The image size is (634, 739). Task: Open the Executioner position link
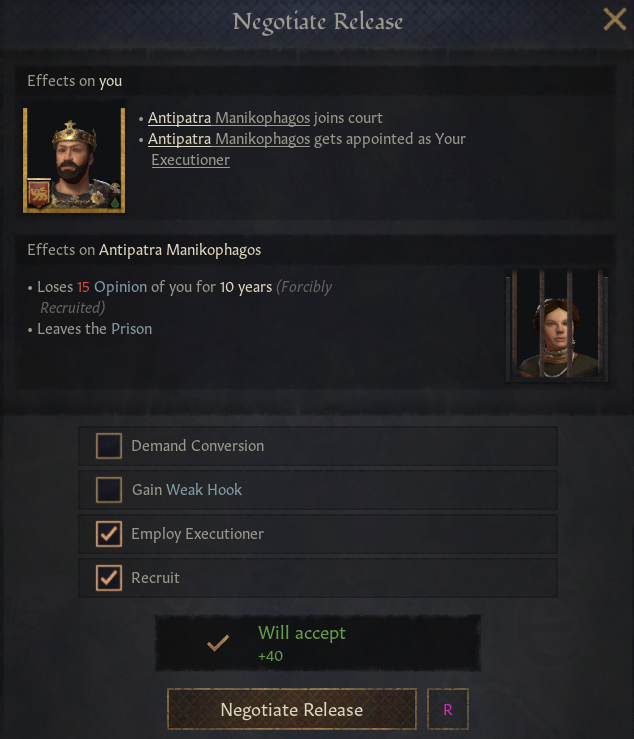pyautogui.click(x=190, y=160)
